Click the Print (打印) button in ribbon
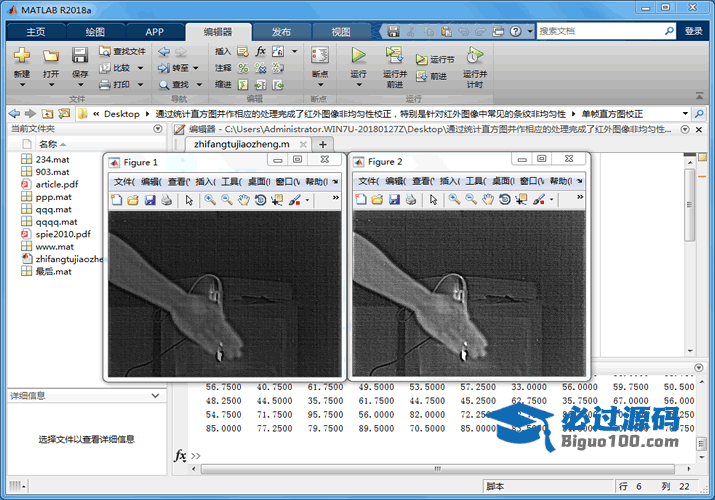 pyautogui.click(x=121, y=84)
